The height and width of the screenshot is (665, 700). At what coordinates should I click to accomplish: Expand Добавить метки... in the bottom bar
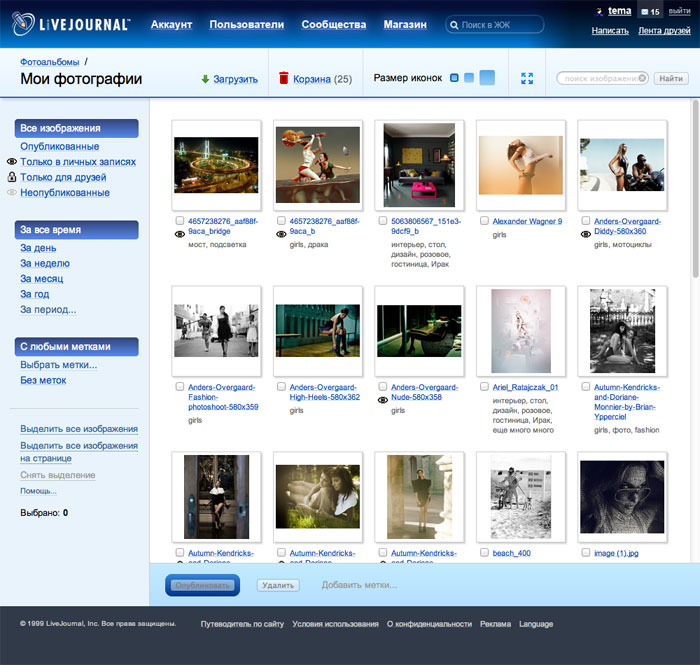(x=359, y=585)
